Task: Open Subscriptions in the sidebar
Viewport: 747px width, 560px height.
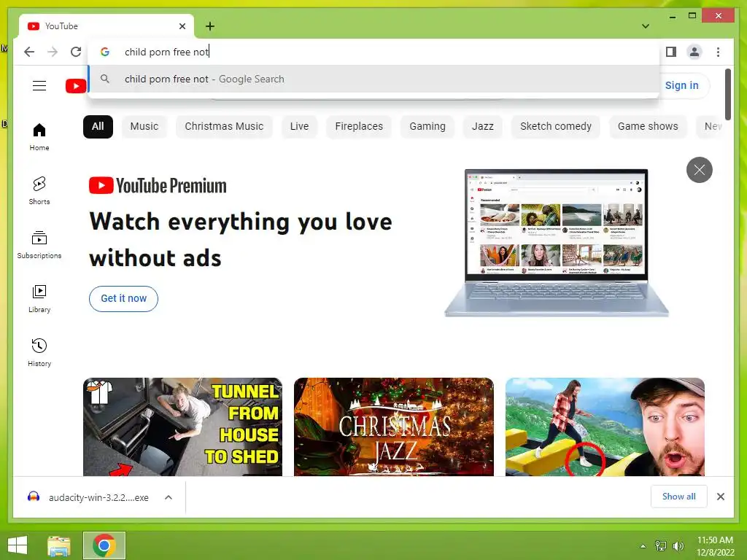Action: click(39, 245)
